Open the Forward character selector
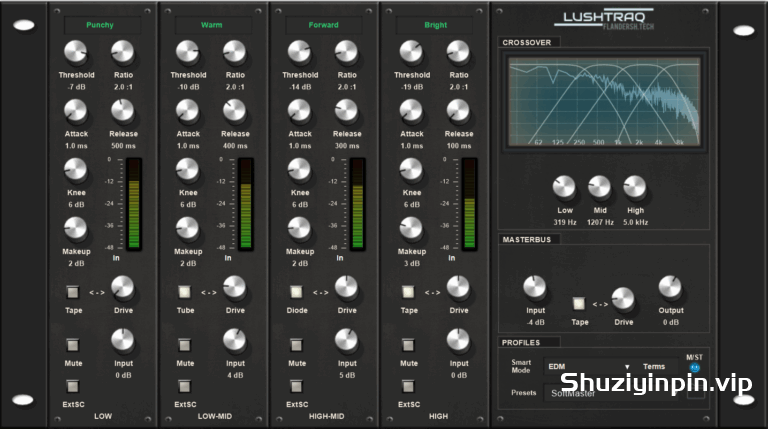 (x=324, y=25)
